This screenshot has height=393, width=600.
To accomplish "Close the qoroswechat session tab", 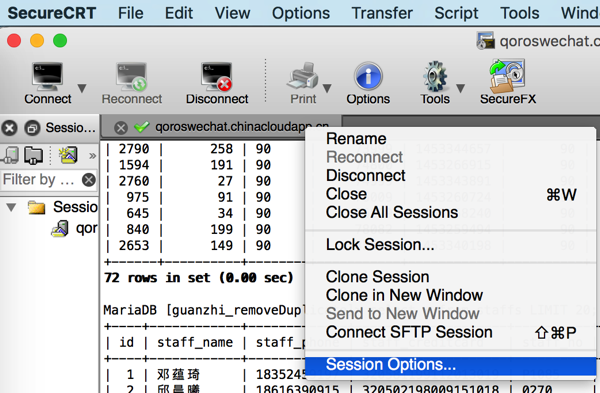I will tap(121, 127).
